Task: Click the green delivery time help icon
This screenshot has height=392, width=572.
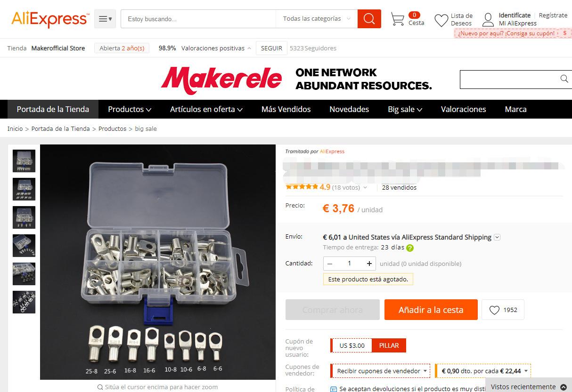Action: click(x=410, y=248)
